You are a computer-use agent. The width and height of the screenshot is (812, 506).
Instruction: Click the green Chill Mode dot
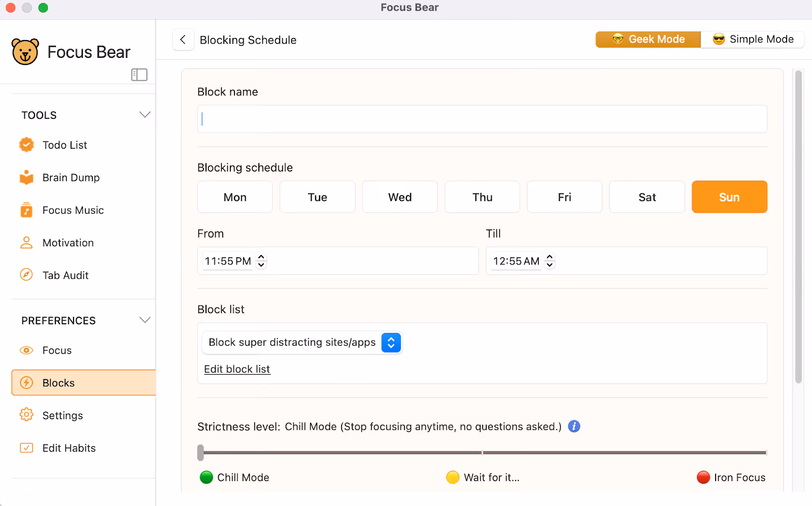206,477
